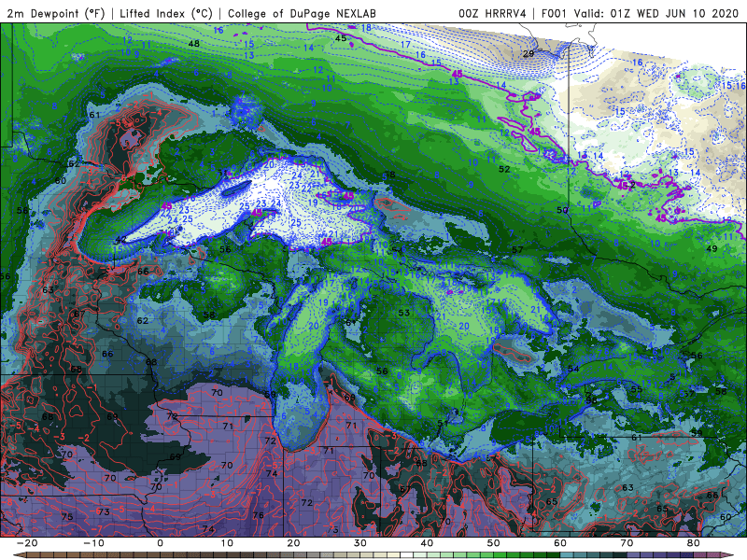
Task: Click the black '52' dewpoint value on map
Action: [504, 169]
